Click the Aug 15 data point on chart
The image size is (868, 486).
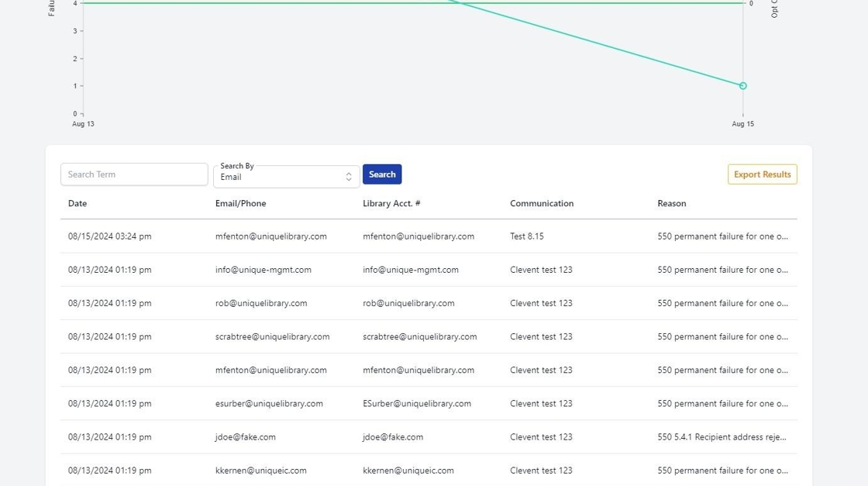pos(743,86)
